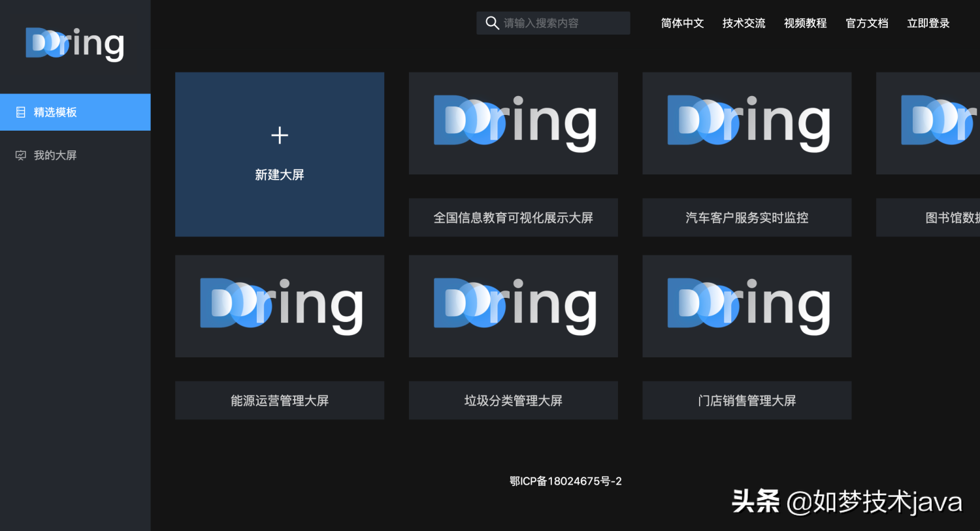980x531 pixels.
Task: Click the 全国信息教育可视化展示大屏 title label
Action: (x=514, y=217)
